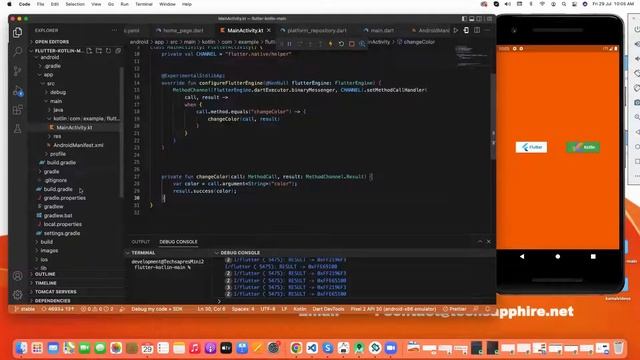This screenshot has width=640, height=360.
Task: Expand the TOMCAT SERVERS section
Action: [x=56, y=292]
